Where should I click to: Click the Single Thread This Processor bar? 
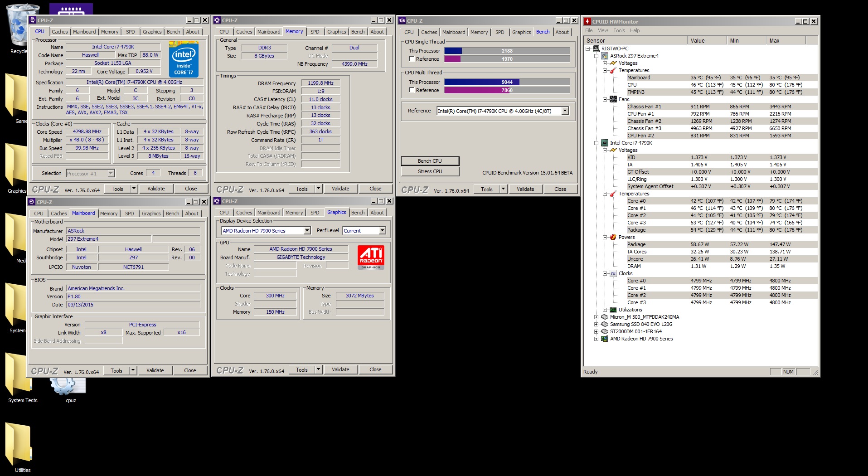coord(507,51)
